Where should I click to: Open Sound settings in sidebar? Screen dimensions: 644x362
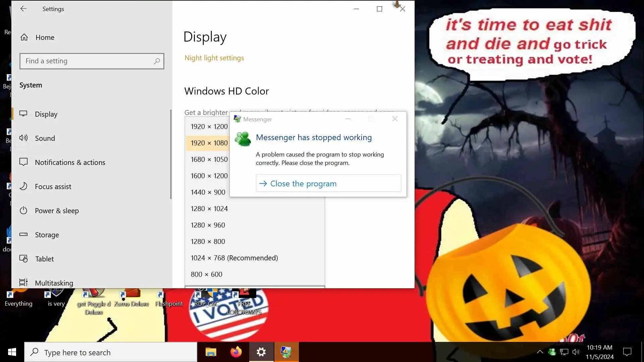click(45, 138)
